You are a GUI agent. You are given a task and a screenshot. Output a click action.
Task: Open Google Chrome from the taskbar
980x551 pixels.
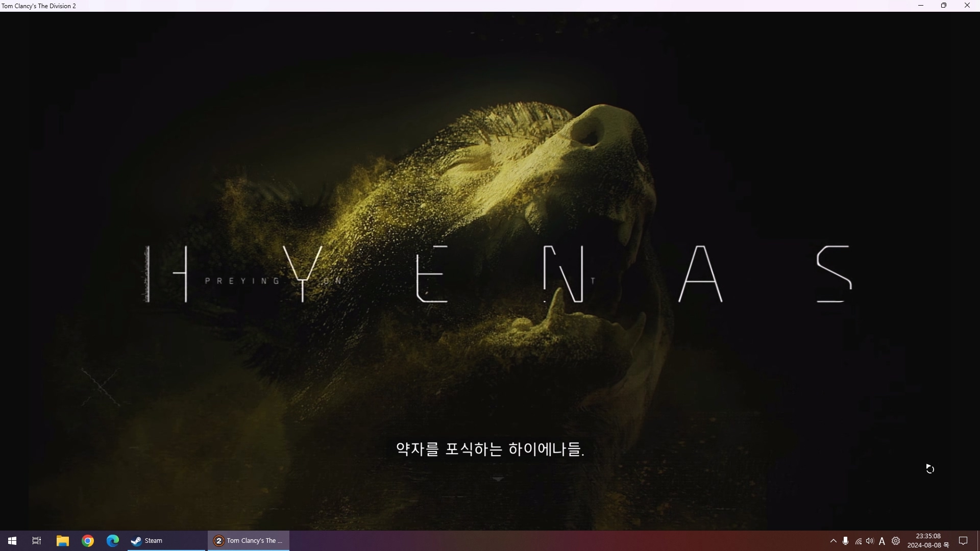88,541
